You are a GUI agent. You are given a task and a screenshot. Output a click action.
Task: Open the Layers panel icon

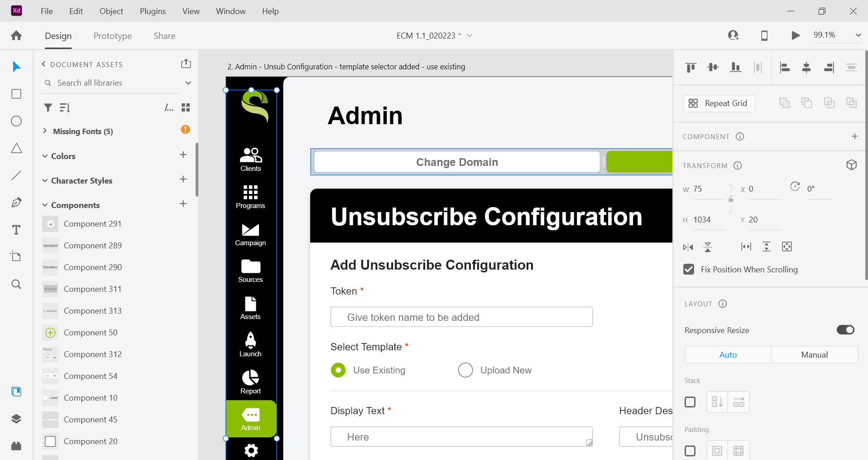[x=16, y=419]
